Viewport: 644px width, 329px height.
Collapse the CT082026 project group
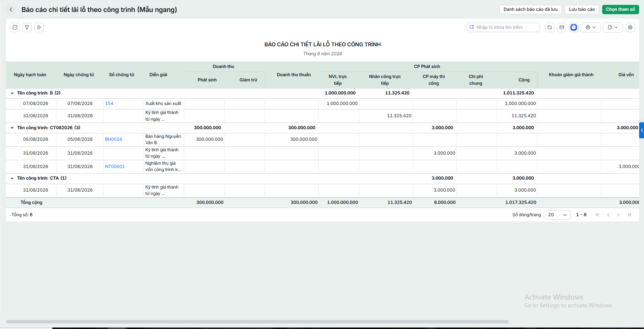pos(12,128)
